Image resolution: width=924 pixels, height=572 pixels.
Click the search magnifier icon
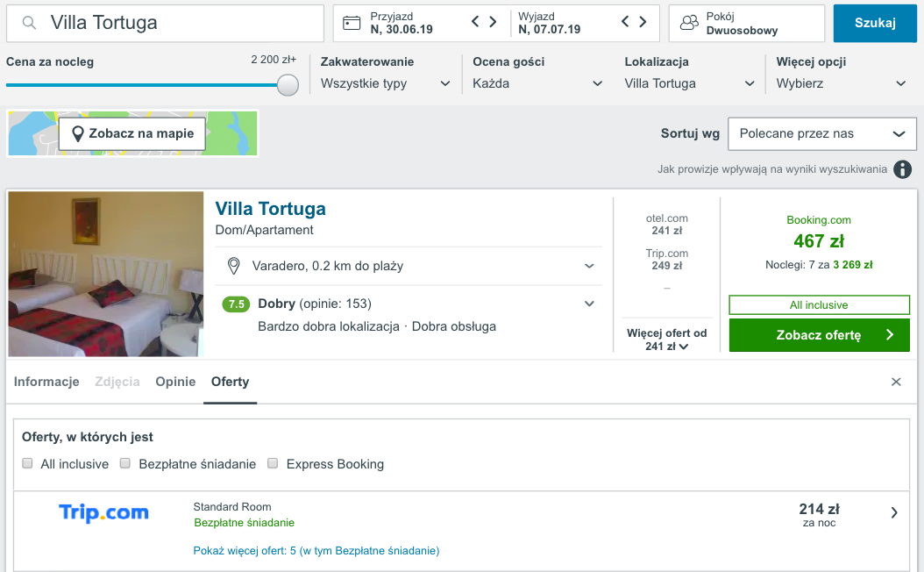point(29,23)
